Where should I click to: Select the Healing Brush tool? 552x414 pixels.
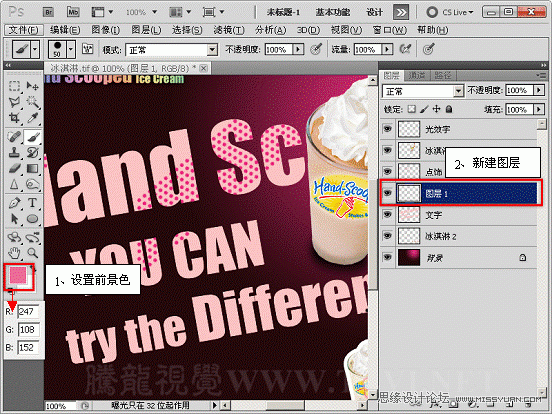(14, 137)
